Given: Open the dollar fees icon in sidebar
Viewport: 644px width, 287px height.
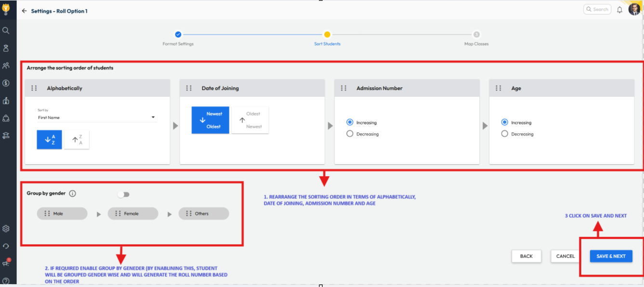Looking at the screenshot, I should click(6, 83).
